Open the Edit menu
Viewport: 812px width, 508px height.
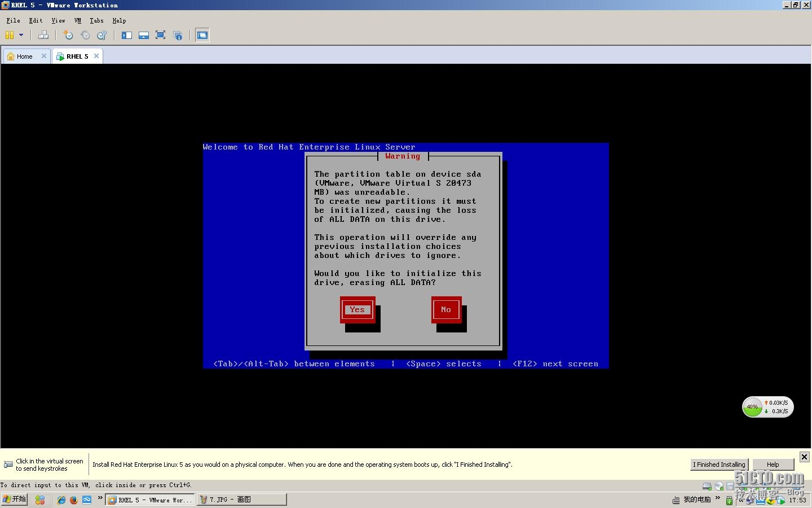[36, 20]
